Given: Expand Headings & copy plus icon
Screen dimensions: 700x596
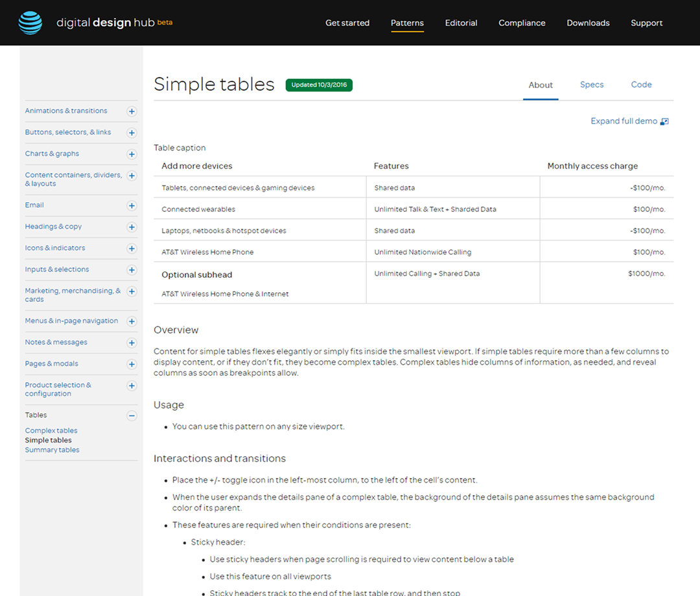Looking at the screenshot, I should [x=132, y=227].
